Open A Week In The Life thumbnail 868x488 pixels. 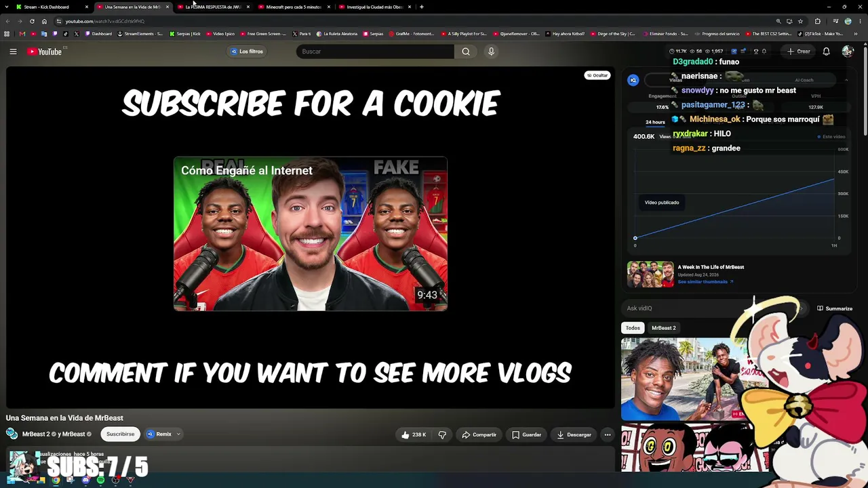point(650,274)
